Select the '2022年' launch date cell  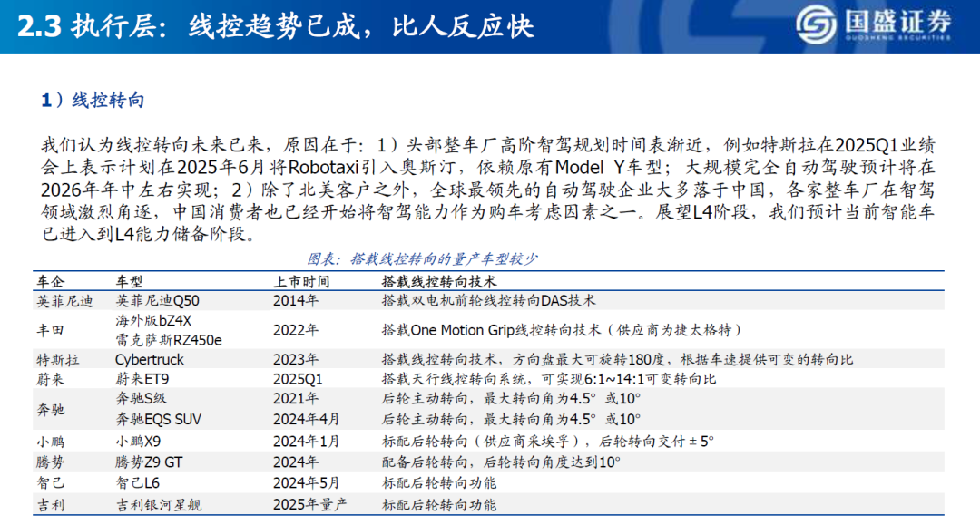[x=296, y=330]
